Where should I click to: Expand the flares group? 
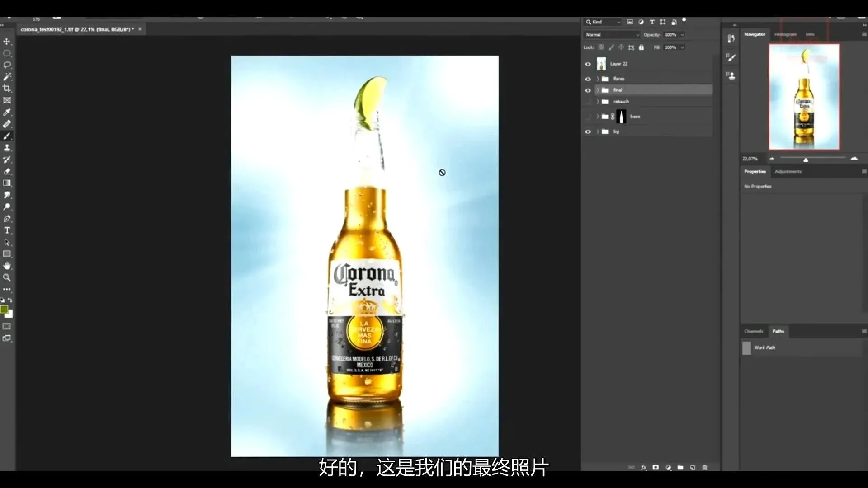(x=598, y=79)
